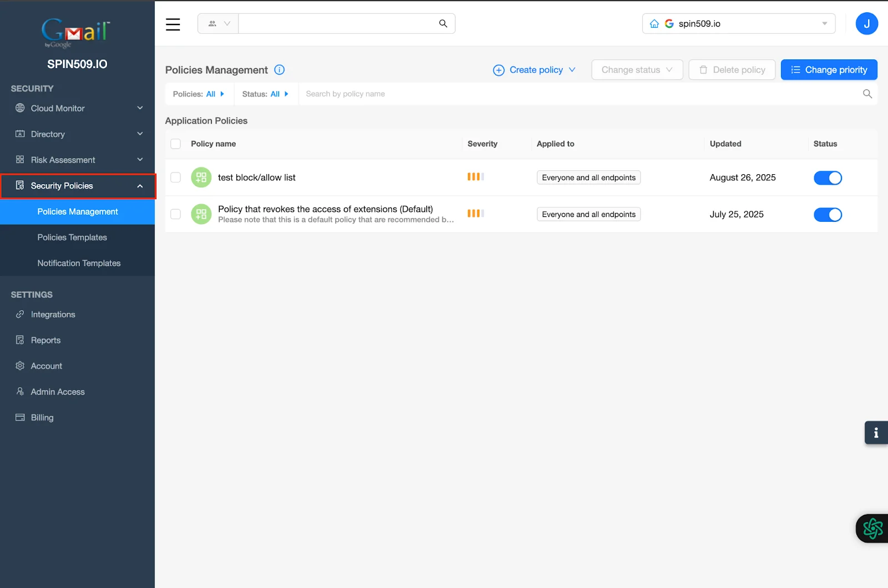888x588 pixels.
Task: Open Notification Templates page
Action: 79,263
